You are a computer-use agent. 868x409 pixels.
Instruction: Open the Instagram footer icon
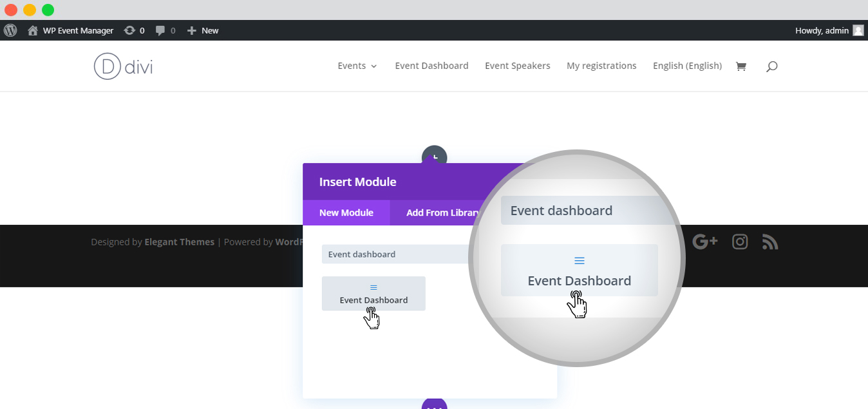tap(740, 242)
